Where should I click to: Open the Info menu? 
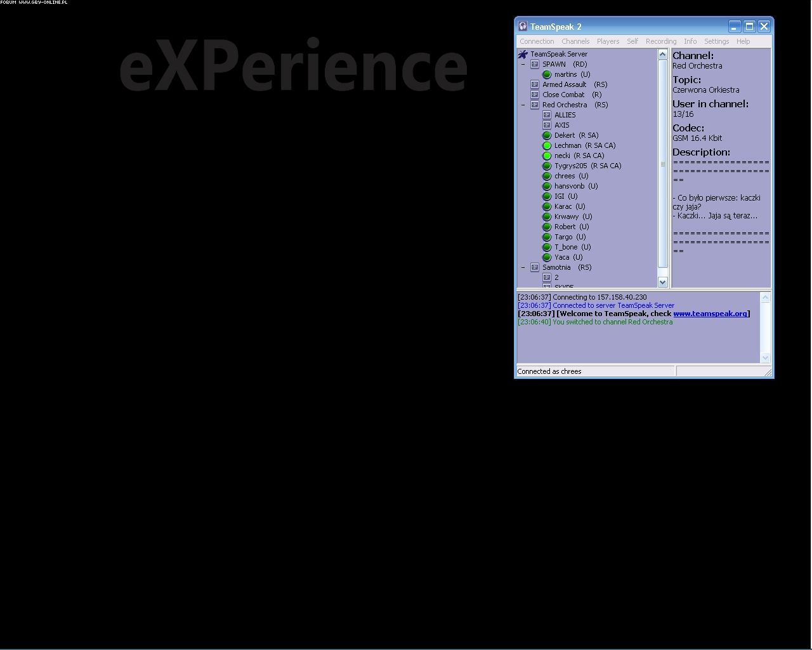coord(690,41)
